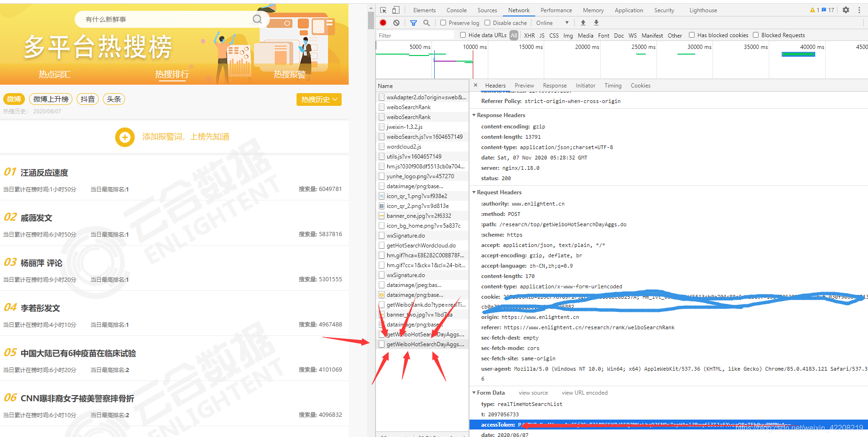The height and width of the screenshot is (437, 868).
Task: Open the request Cookies tab
Action: point(641,85)
